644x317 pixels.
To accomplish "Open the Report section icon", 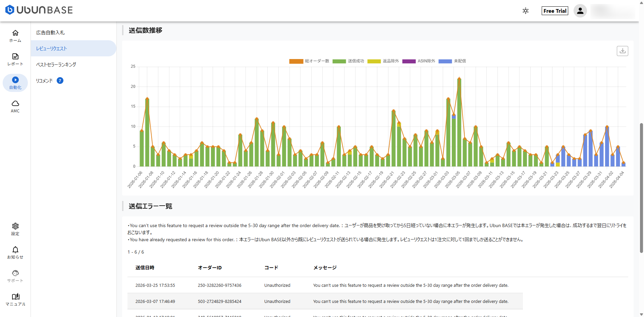I will [15, 56].
